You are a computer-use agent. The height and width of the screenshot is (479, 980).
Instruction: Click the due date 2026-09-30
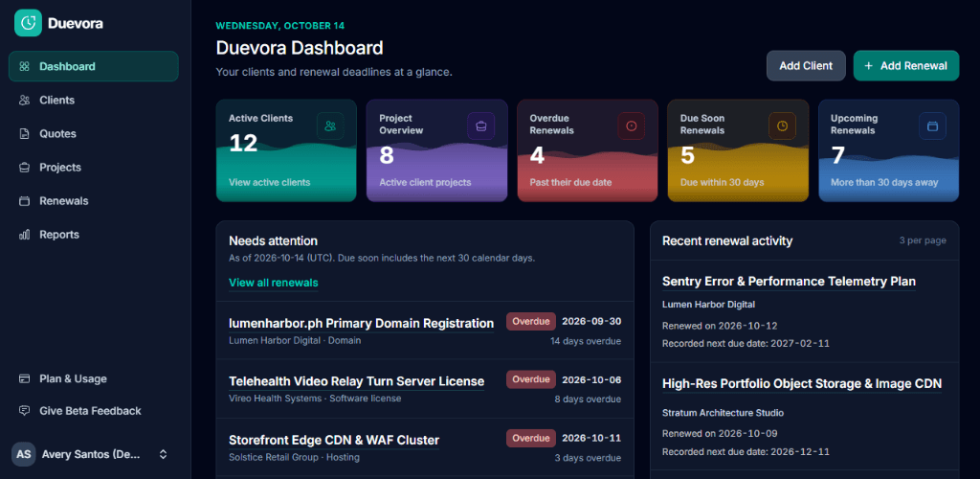point(591,322)
